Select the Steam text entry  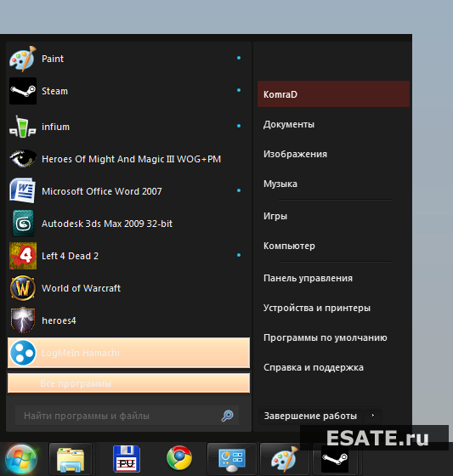coord(54,91)
